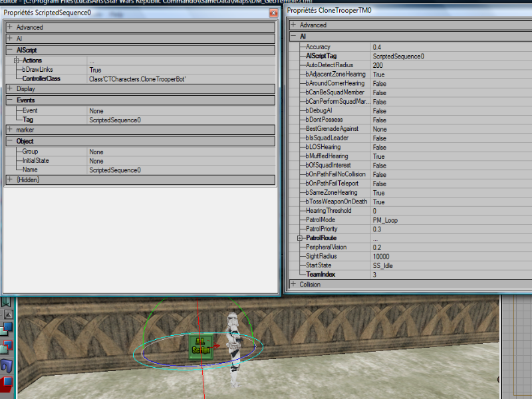Expand the Collision category
532x399 pixels.
click(x=293, y=285)
